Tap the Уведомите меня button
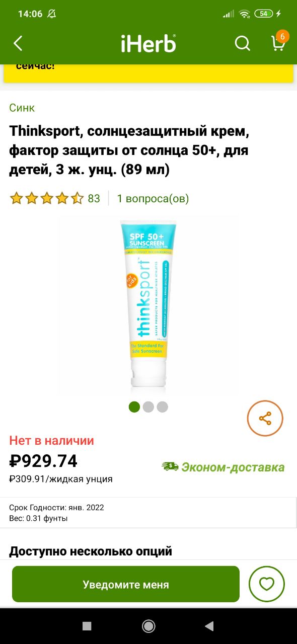Screen dimensions: 297x644 tap(126, 584)
